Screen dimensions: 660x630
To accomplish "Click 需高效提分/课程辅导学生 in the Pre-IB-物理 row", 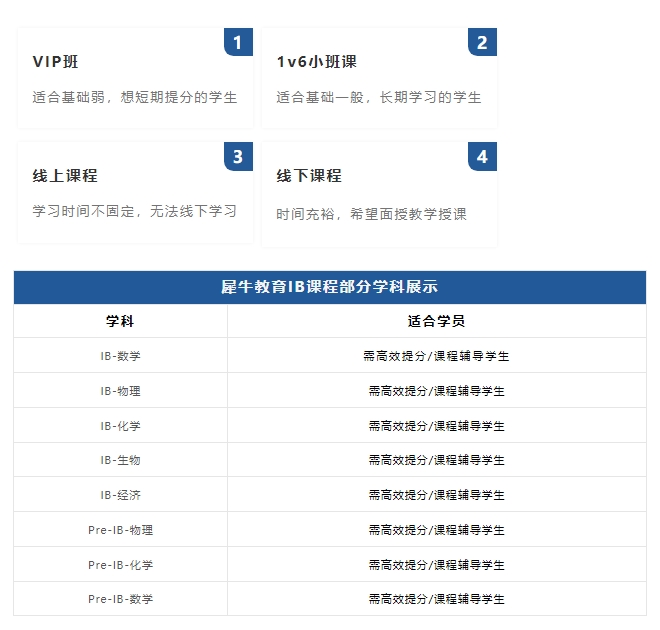I will [436, 530].
